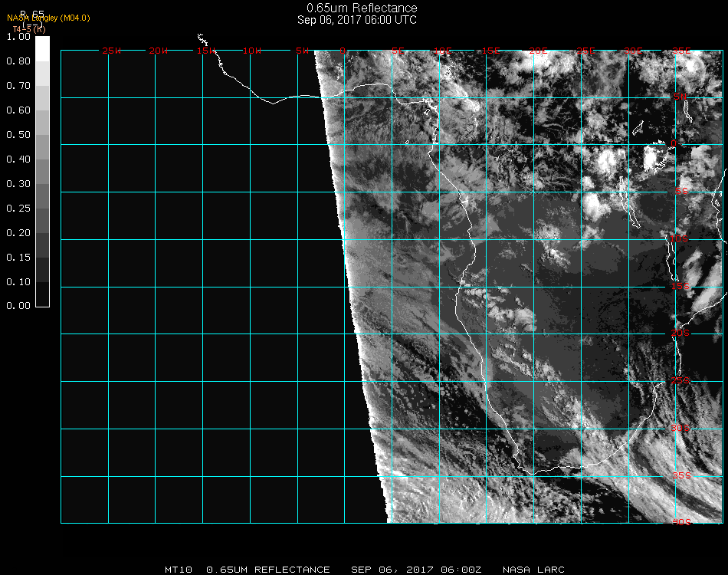Click the 0.60 scale label

(x=18, y=110)
